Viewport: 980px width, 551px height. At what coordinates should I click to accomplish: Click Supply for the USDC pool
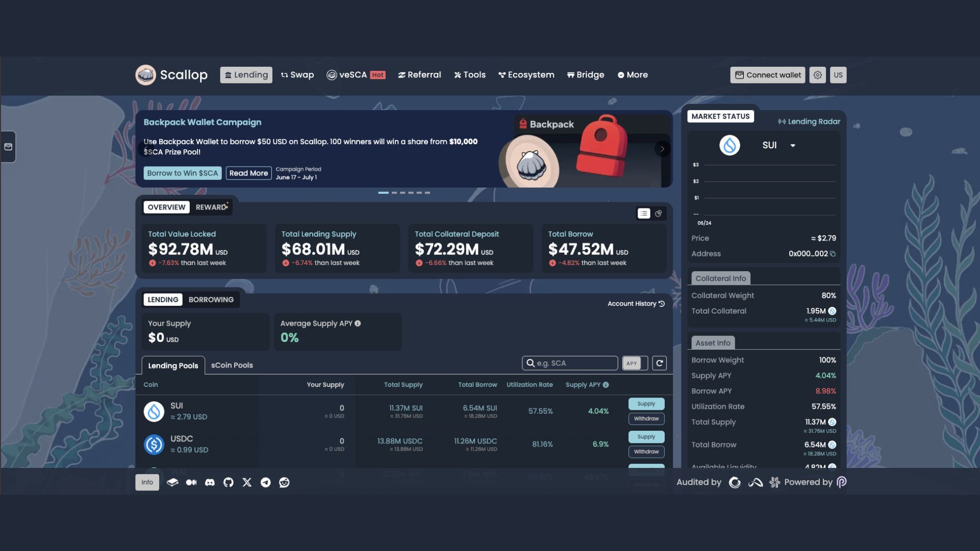click(x=646, y=437)
